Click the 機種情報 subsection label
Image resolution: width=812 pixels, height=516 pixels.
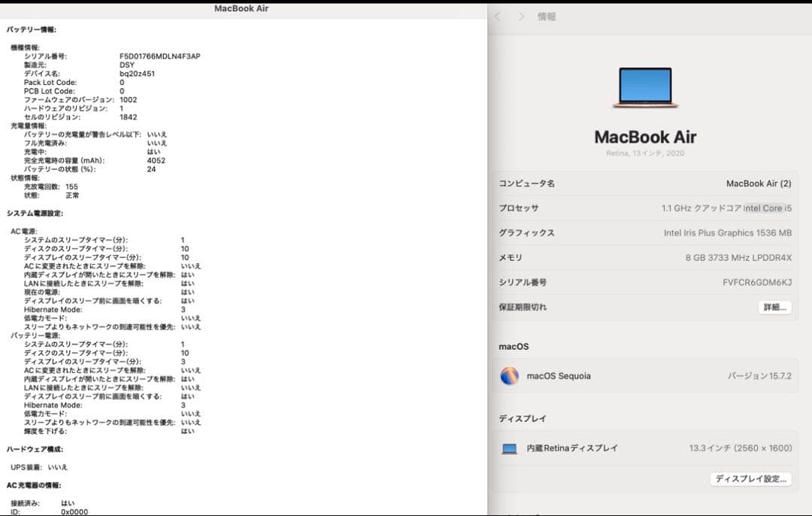pyautogui.click(x=25, y=47)
